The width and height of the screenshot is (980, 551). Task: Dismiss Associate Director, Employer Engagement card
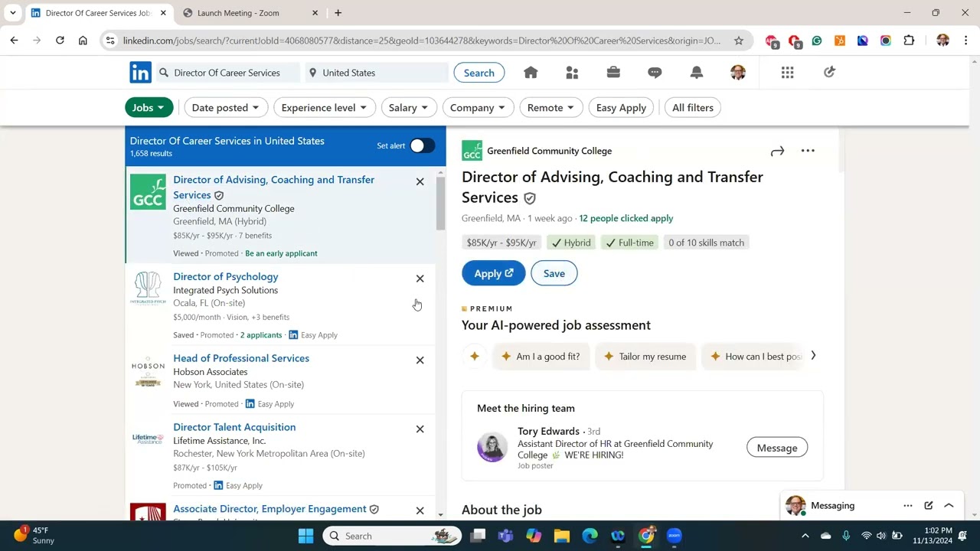tap(420, 510)
